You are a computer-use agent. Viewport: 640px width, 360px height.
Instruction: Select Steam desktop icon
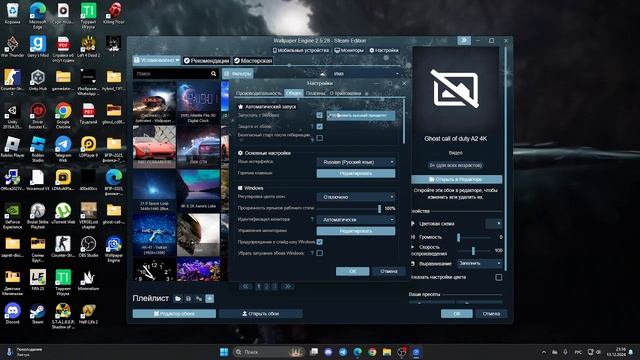pyautogui.click(x=38, y=314)
